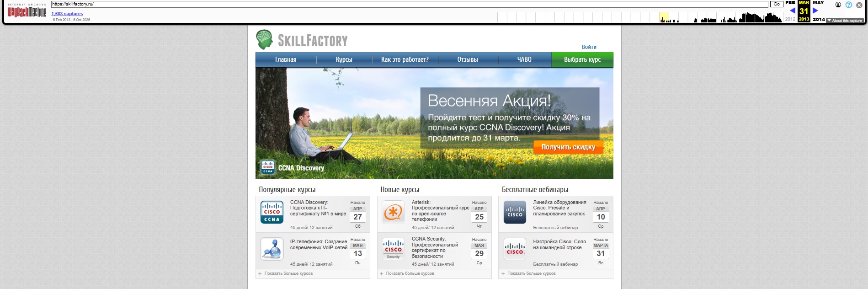The image size is (868, 289).
Task: Select the green Выбрать курс tab
Action: 582,59
